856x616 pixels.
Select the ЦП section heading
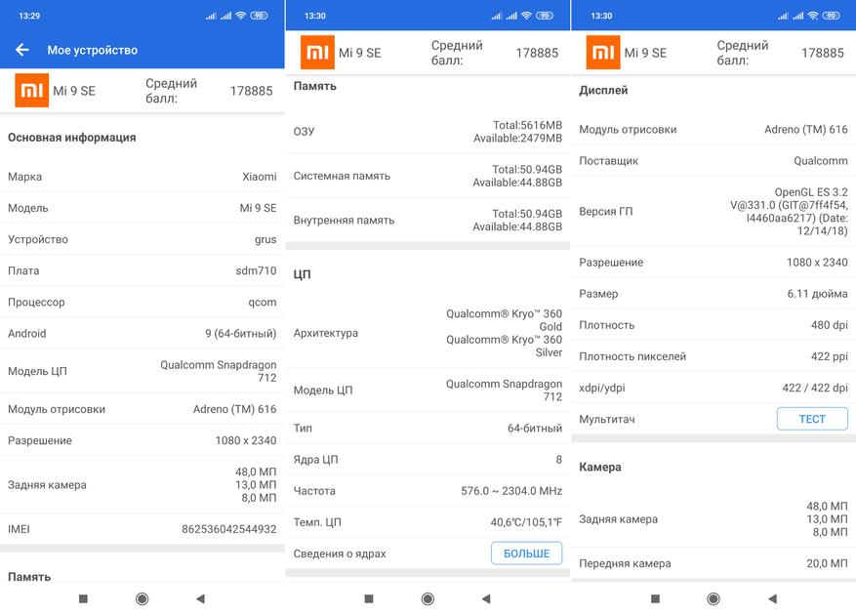(302, 274)
